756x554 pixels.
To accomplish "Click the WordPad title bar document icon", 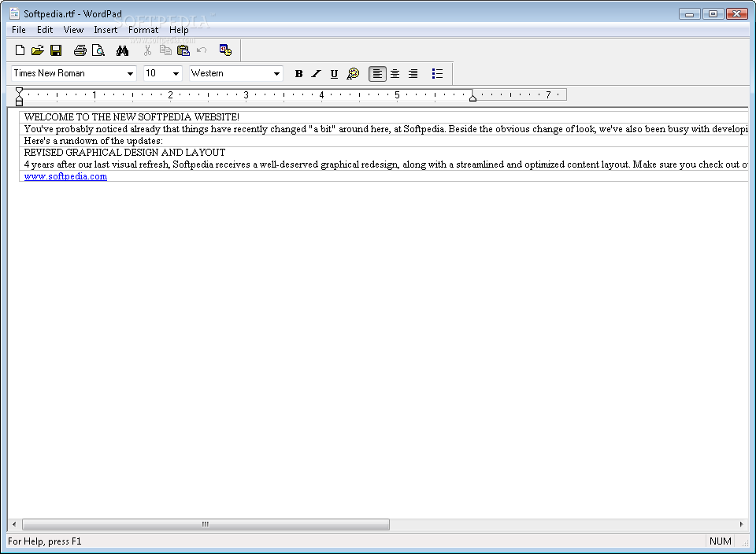I will (x=14, y=13).
